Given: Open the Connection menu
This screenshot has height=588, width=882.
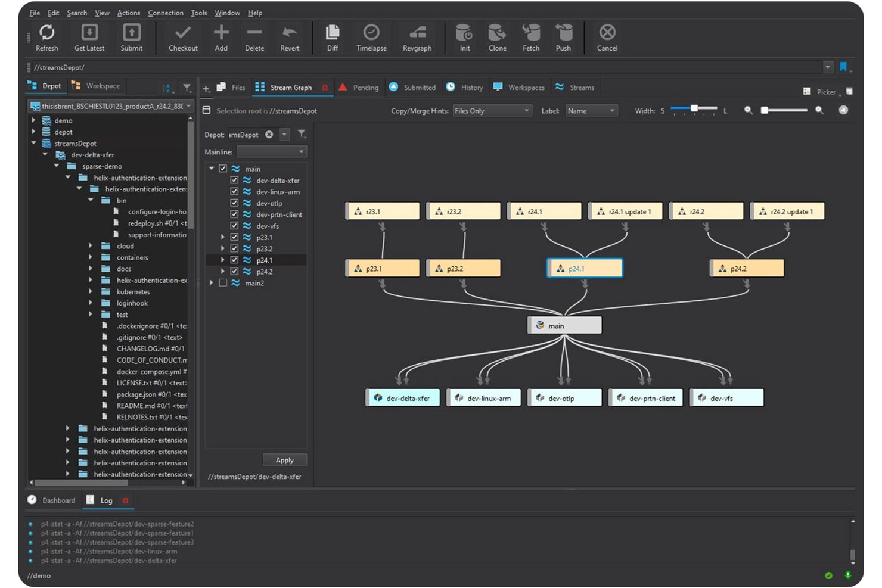Looking at the screenshot, I should click(x=166, y=13).
